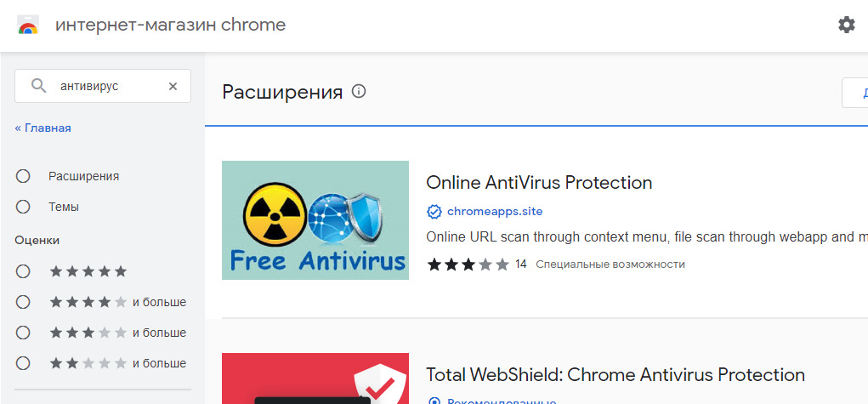Click the info icon next to Расширения
The height and width of the screenshot is (404, 868).
pyautogui.click(x=359, y=91)
